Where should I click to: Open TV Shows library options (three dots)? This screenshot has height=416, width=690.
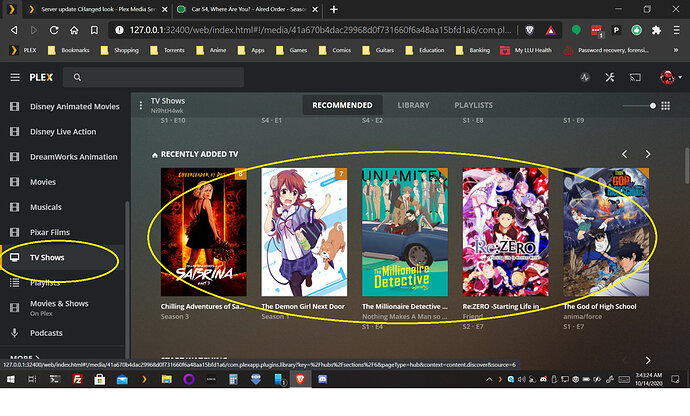(141, 105)
